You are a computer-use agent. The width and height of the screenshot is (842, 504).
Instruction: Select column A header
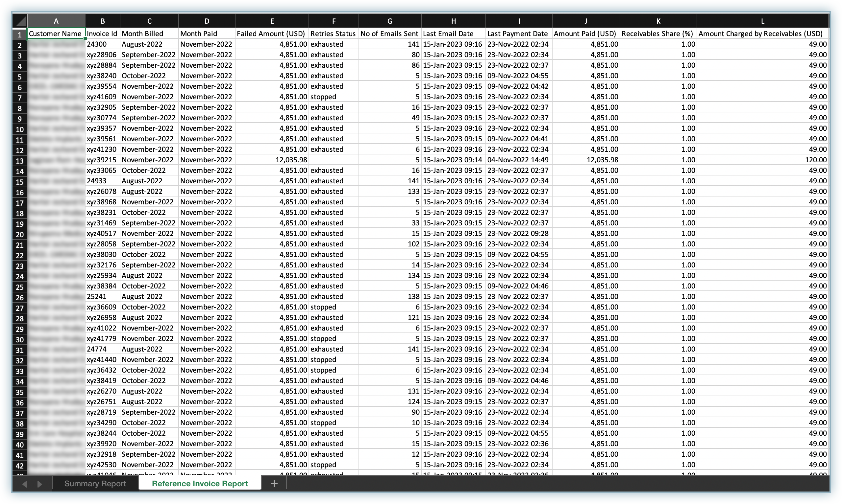tap(56, 21)
